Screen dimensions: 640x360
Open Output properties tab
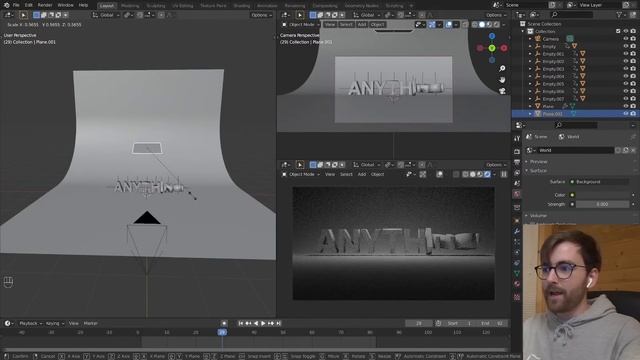tap(517, 162)
